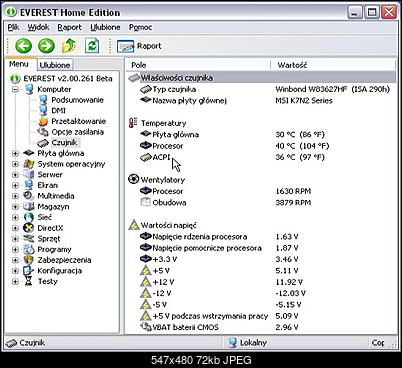Expand the Płyta główna tree node
The image size is (402, 368).
click(15, 153)
